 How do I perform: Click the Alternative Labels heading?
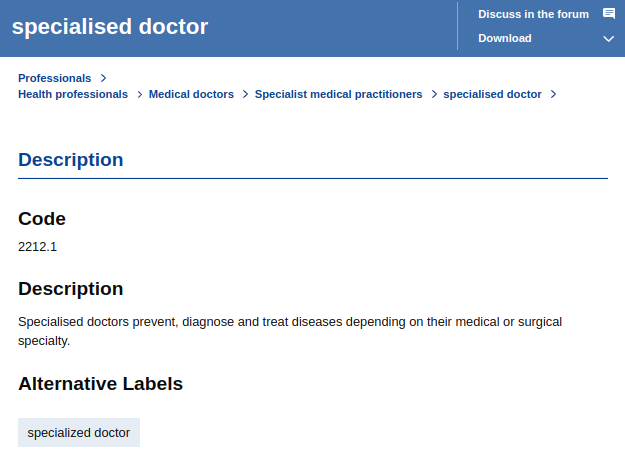pos(100,384)
